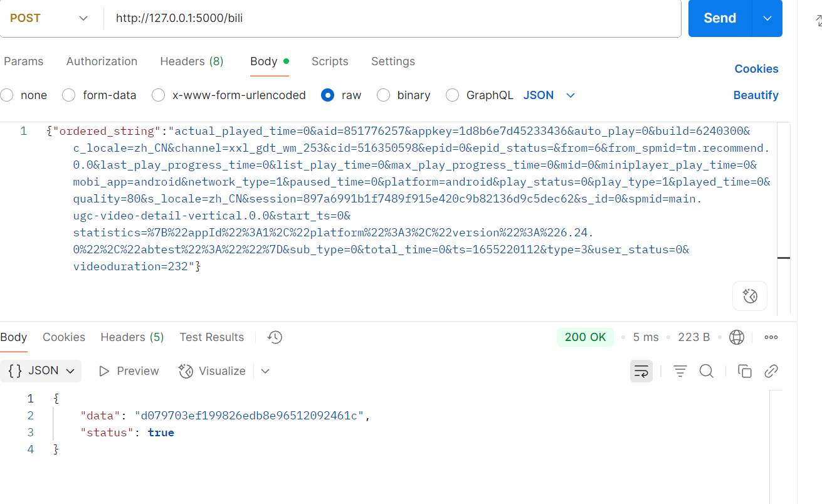Open the response more options ellipsis
The height and width of the screenshot is (504, 822).
(771, 337)
